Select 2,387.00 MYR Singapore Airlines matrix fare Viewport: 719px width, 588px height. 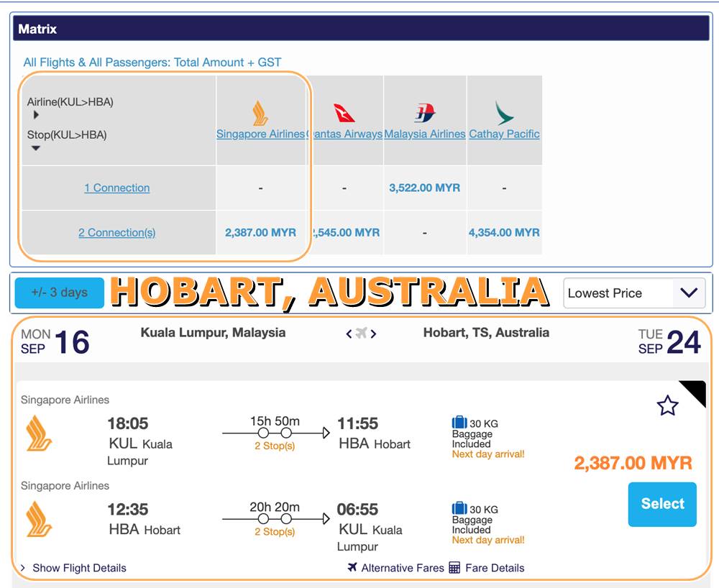pos(260,232)
